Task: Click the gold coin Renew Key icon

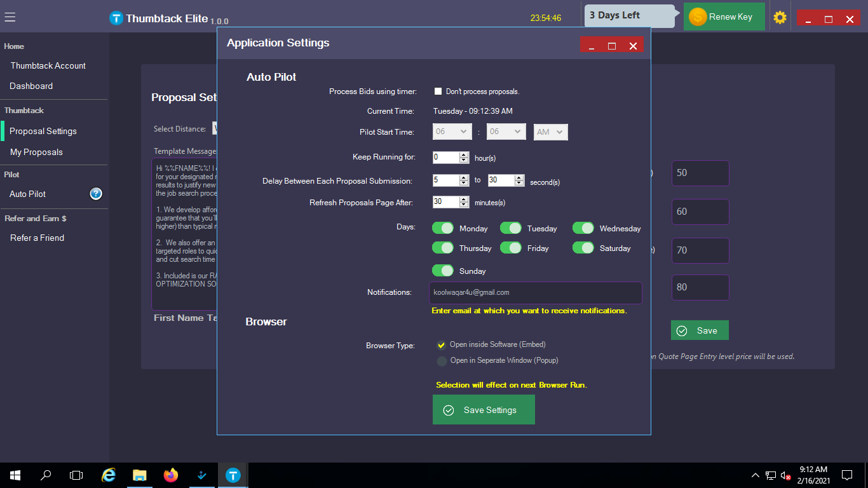Action: coord(698,17)
